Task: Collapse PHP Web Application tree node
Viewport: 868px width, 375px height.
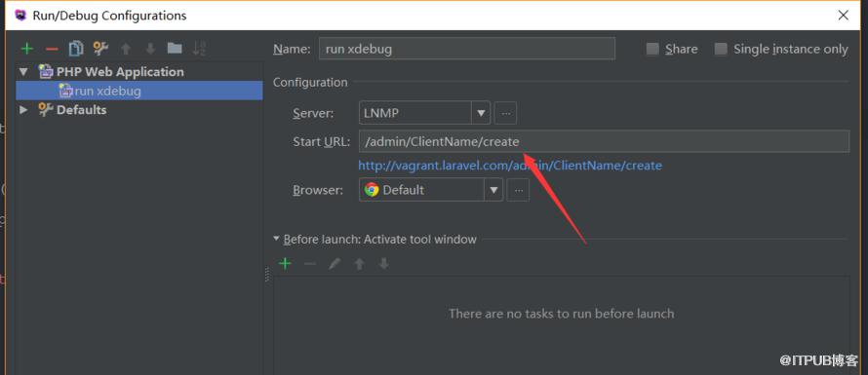Action: tap(23, 72)
